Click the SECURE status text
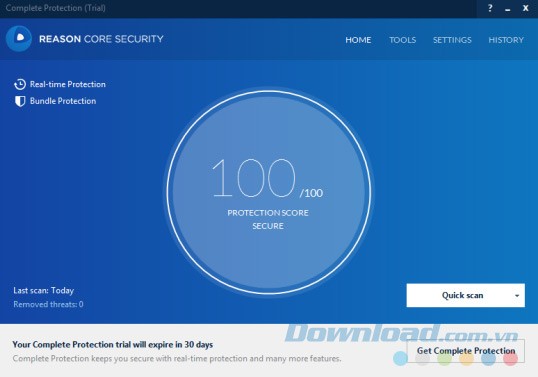 [x=268, y=226]
